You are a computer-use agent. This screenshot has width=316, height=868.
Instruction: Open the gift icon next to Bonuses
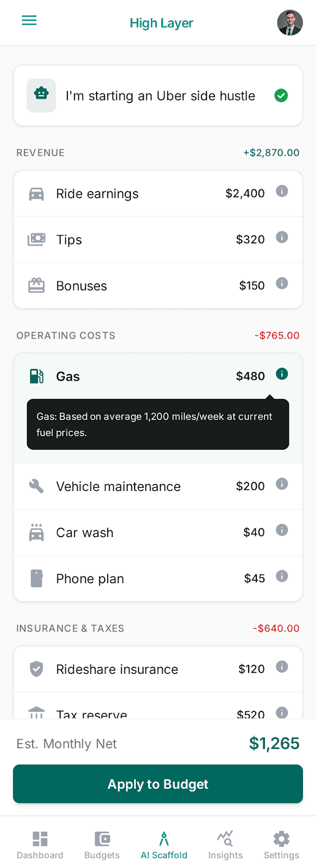(x=36, y=285)
